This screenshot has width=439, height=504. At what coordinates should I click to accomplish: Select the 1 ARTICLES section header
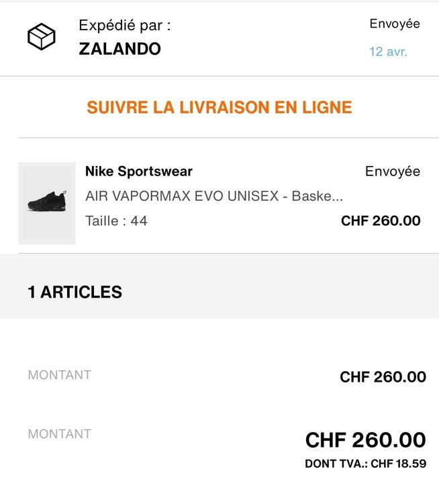75,292
